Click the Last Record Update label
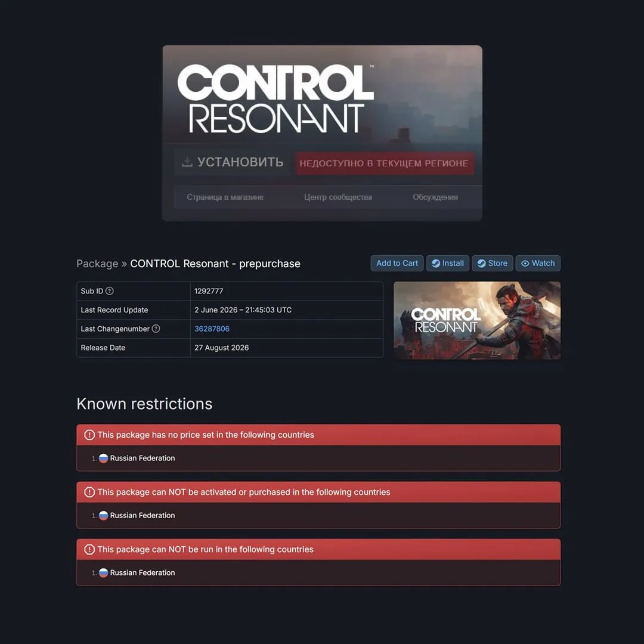 click(x=114, y=310)
